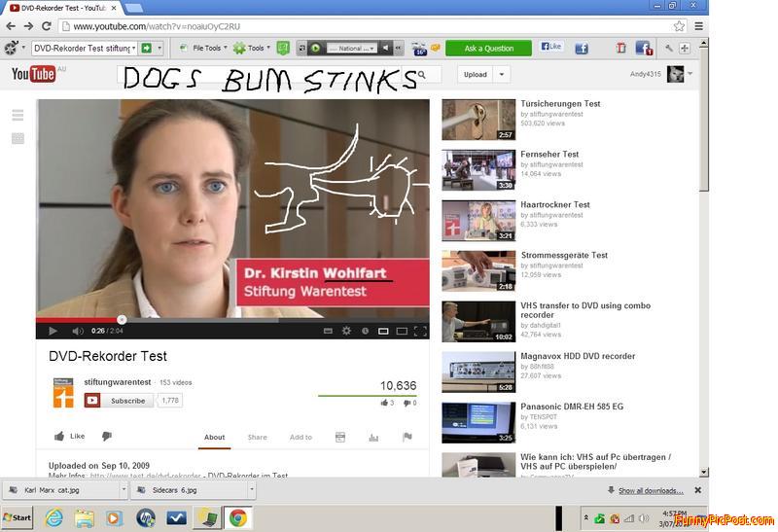Open the HP icon in the taskbar
778x532 pixels.
coord(146,518)
